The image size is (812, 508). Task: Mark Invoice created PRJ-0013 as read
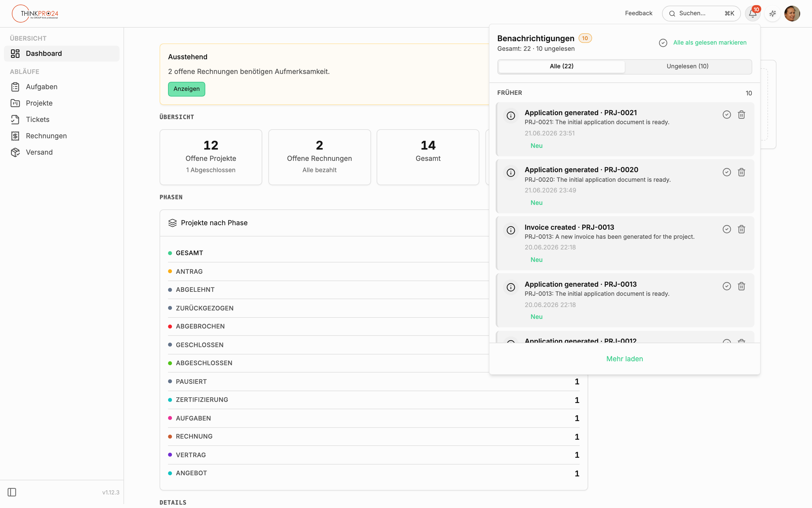coord(727,229)
